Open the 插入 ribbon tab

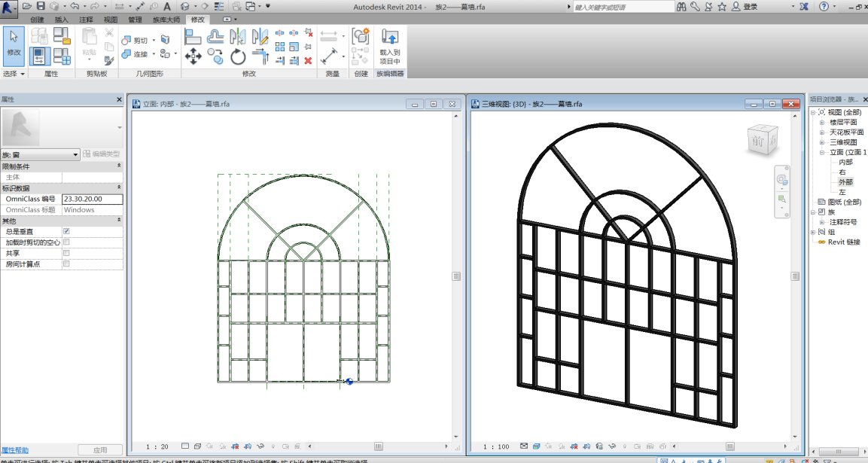point(62,20)
